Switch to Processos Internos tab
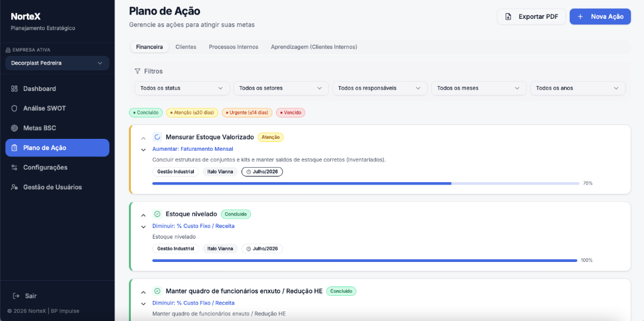The width and height of the screenshot is (644, 321). pos(233,46)
